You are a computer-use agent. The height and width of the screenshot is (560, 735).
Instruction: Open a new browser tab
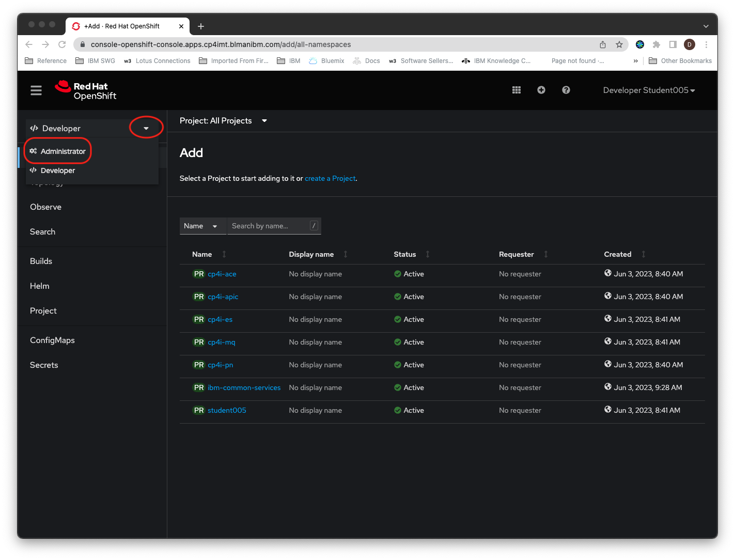[x=201, y=26]
